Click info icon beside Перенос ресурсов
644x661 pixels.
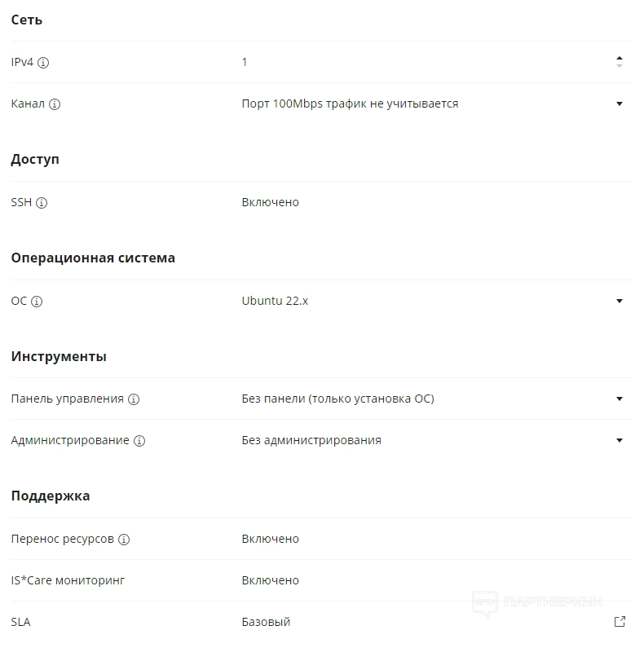(x=124, y=540)
